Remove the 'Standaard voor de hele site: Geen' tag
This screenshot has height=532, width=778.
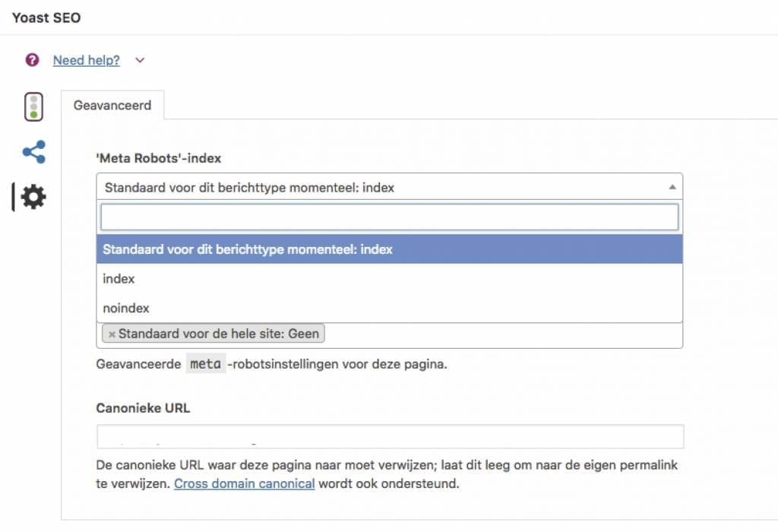(112, 334)
